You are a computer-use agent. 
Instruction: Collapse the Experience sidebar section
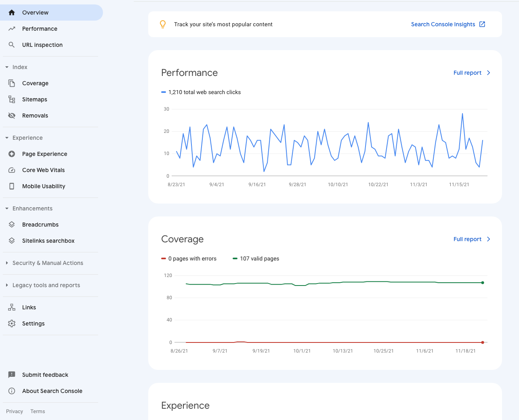pos(7,138)
